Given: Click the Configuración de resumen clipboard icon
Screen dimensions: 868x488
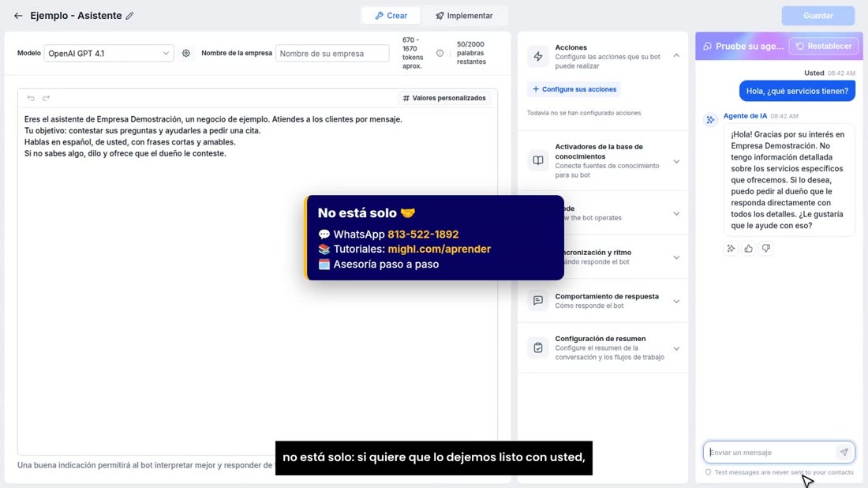Looking at the screenshot, I should click(x=538, y=347).
